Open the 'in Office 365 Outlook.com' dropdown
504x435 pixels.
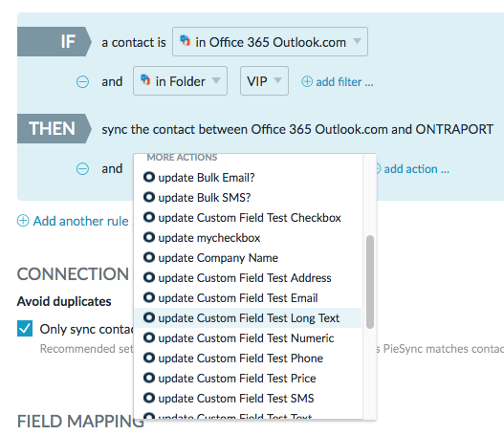270,42
